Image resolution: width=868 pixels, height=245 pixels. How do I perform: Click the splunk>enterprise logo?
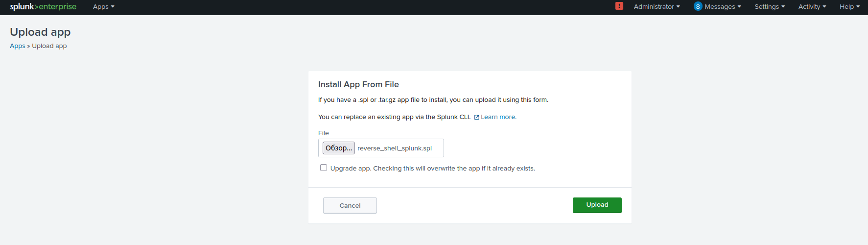[x=43, y=7]
